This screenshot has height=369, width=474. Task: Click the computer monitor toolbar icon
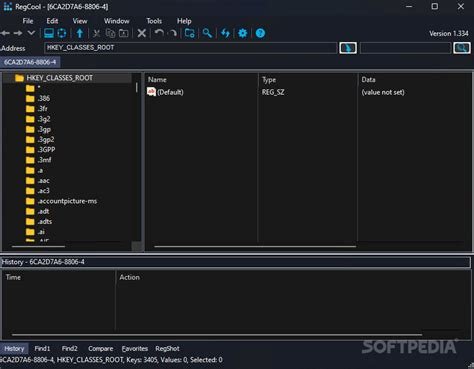(x=49, y=33)
